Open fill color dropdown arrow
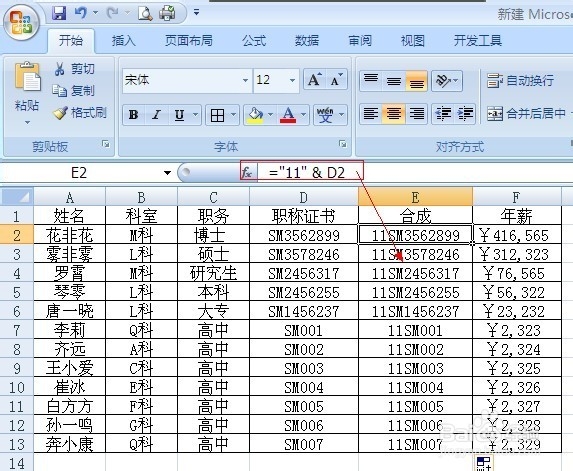 pyautogui.click(x=270, y=115)
